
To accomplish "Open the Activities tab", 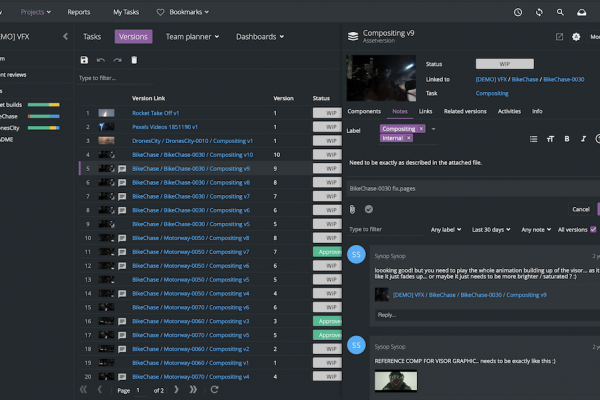I will 509,111.
